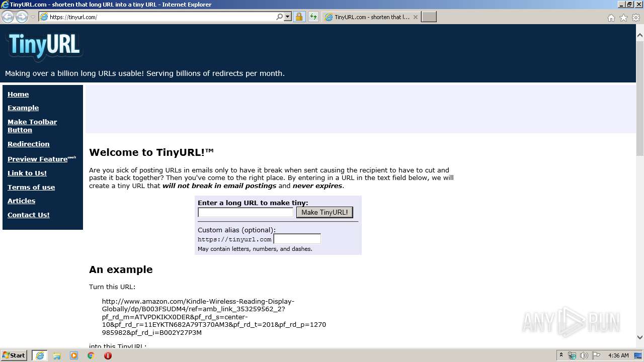This screenshot has height=362, width=644.
Task: Open the Contact Us! link
Action: (29, 215)
